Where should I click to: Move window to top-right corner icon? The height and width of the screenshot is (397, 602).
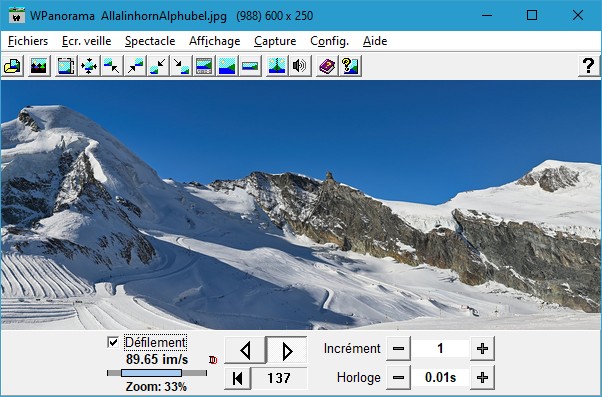[135, 66]
